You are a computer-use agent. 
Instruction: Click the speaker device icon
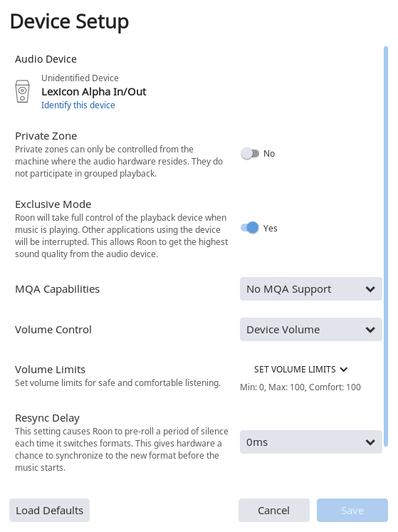(22, 91)
